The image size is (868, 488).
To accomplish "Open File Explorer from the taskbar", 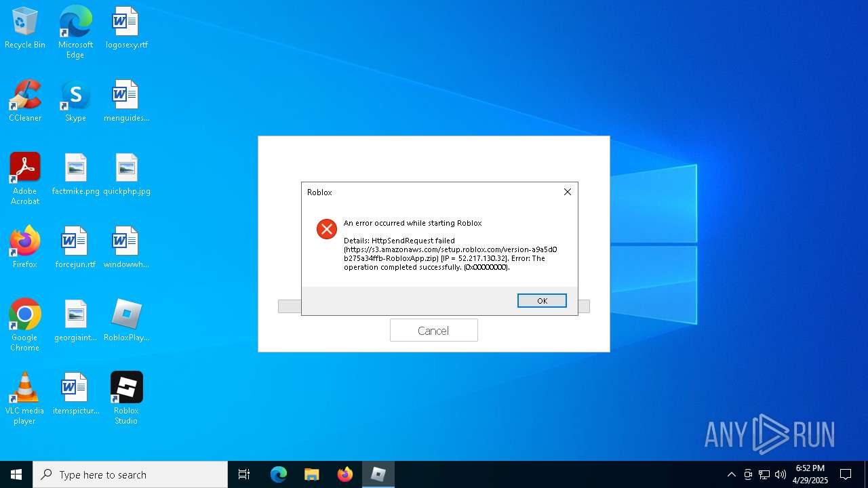I will tap(312, 474).
